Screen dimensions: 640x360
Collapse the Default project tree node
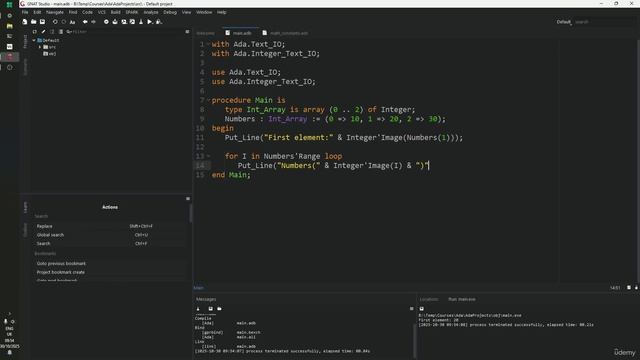coord(34,40)
